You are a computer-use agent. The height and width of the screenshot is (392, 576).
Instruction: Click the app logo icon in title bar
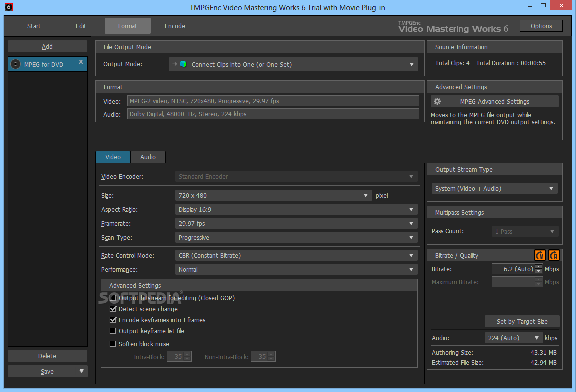click(x=9, y=7)
